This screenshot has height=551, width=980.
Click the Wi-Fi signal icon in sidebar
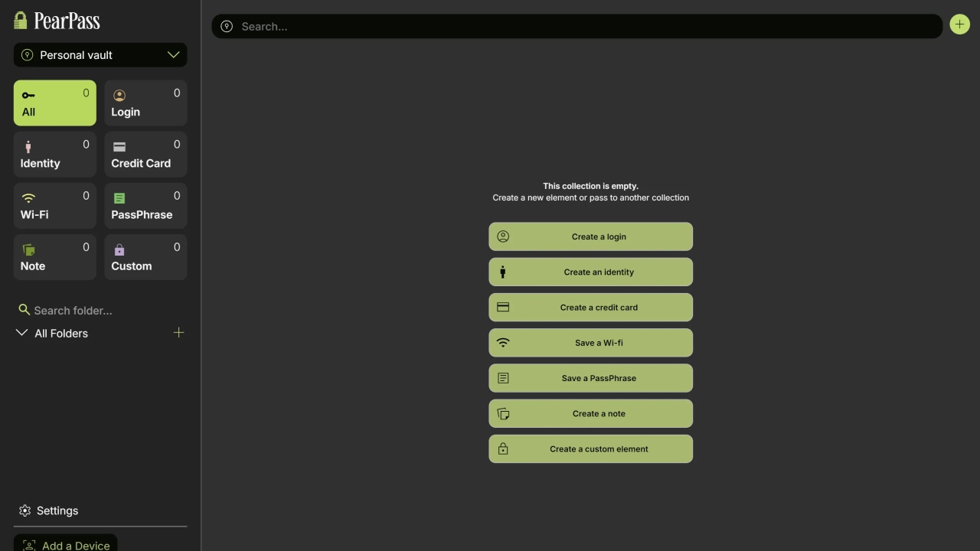[28, 198]
